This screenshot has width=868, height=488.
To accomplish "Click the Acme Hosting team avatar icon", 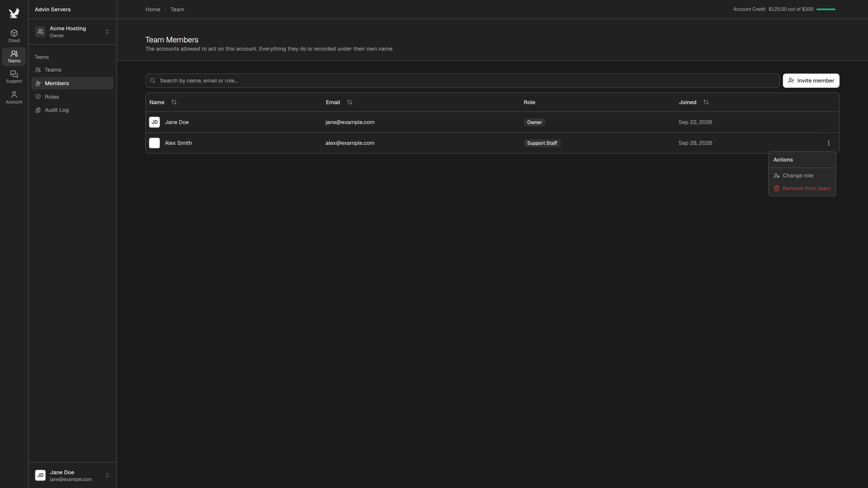I will (x=40, y=32).
